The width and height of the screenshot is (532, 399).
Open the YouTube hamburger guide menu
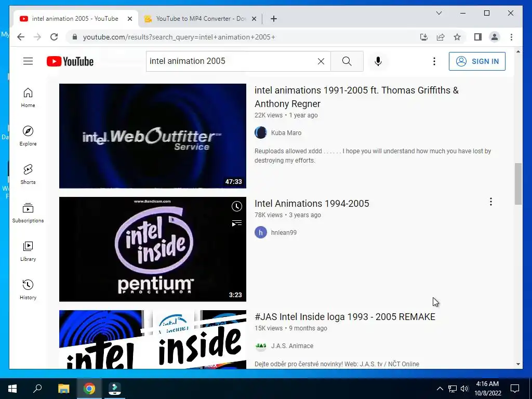click(28, 61)
